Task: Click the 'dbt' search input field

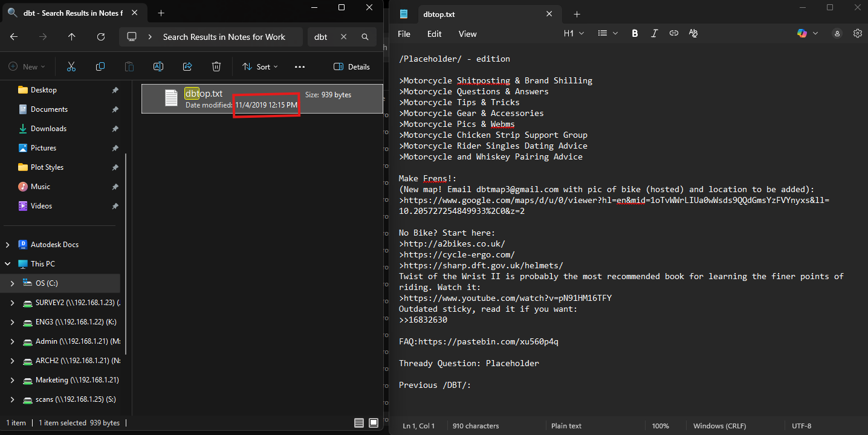Action: pyautogui.click(x=322, y=37)
